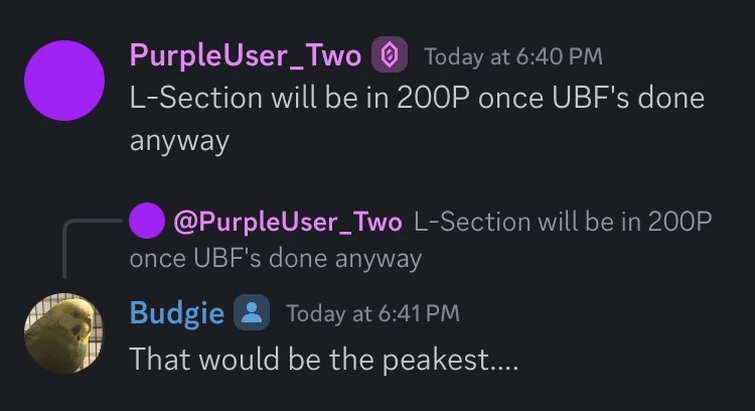Jump to original via reply preview's first line
Screen dimensions: 755x411
[x=561, y=221]
